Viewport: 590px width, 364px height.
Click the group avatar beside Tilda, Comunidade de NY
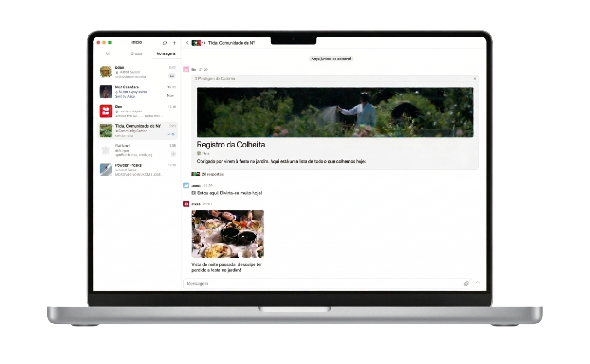(x=197, y=42)
